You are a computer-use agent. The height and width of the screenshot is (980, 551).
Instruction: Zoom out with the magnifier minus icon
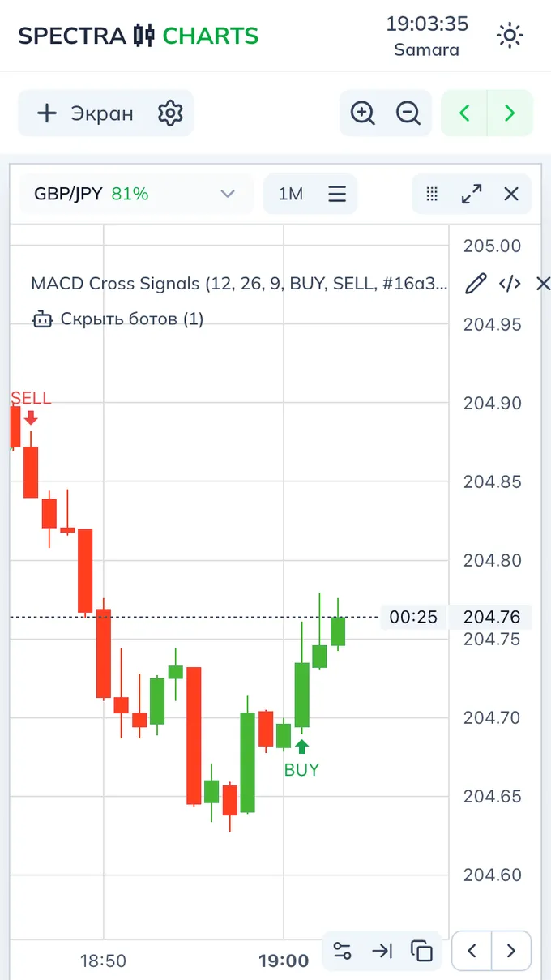point(408,113)
